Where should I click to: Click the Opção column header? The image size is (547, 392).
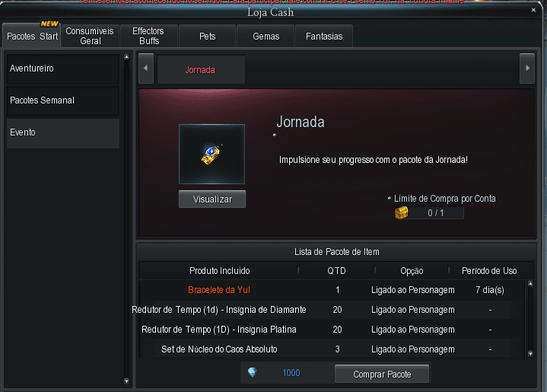pos(412,271)
